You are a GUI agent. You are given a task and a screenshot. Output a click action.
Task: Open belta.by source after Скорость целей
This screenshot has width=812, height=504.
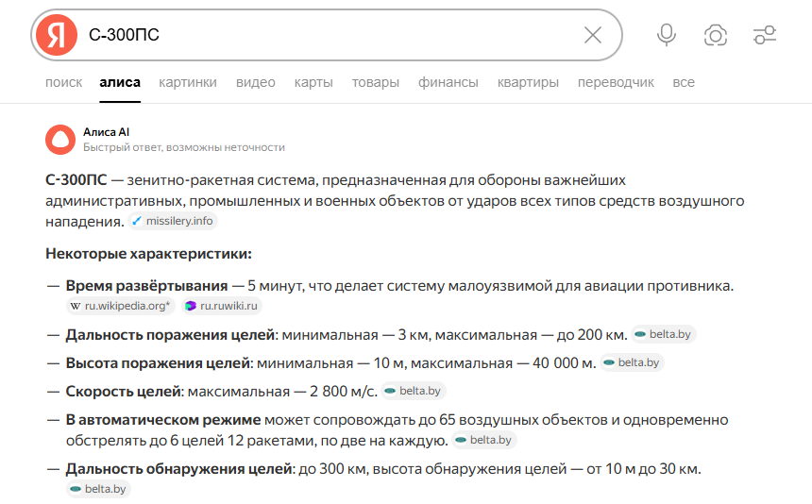point(414,390)
